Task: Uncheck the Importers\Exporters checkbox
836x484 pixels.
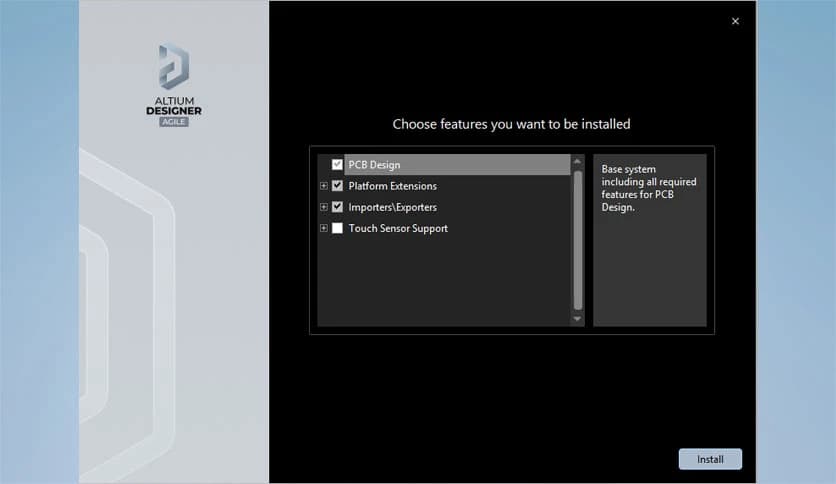Action: point(337,207)
